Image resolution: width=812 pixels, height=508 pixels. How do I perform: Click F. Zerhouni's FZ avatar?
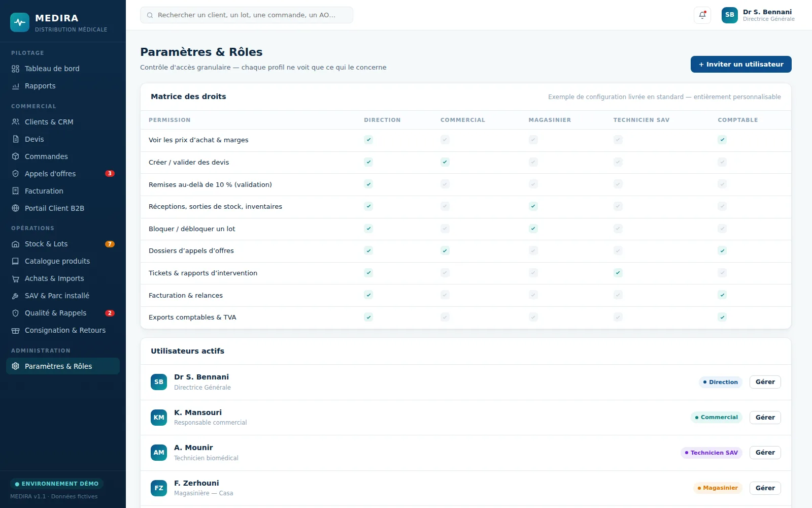pyautogui.click(x=159, y=488)
